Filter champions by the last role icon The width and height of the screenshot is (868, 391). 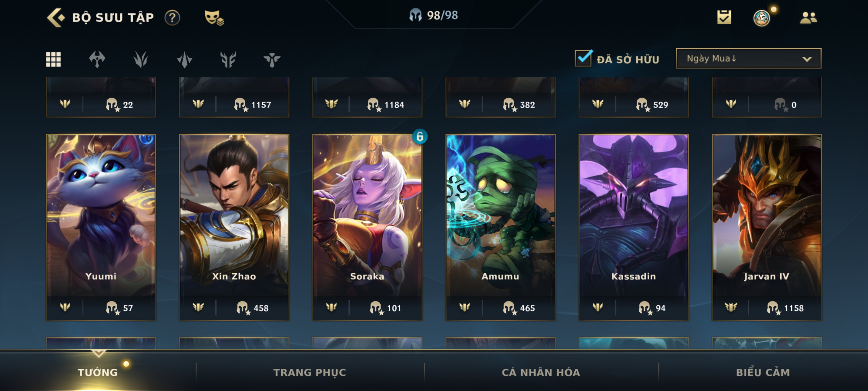tap(272, 60)
